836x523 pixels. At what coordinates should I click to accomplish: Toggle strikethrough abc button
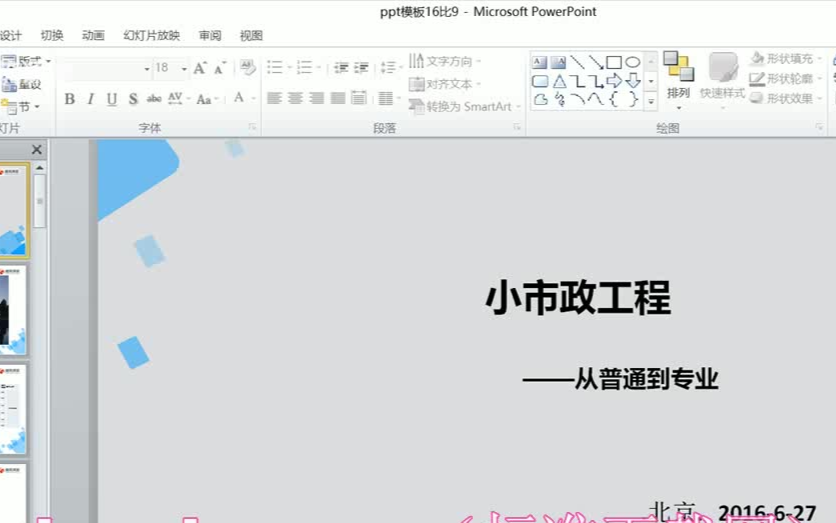tap(154, 99)
